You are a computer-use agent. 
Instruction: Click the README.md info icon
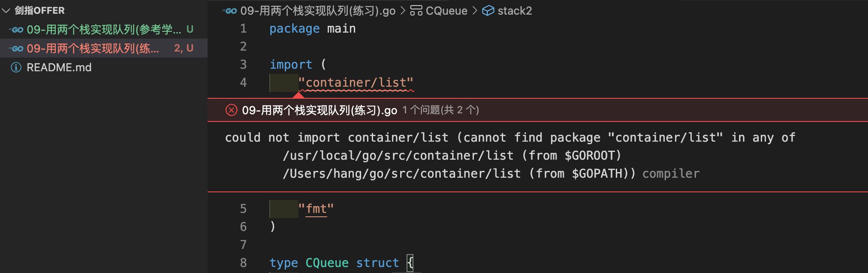(16, 67)
